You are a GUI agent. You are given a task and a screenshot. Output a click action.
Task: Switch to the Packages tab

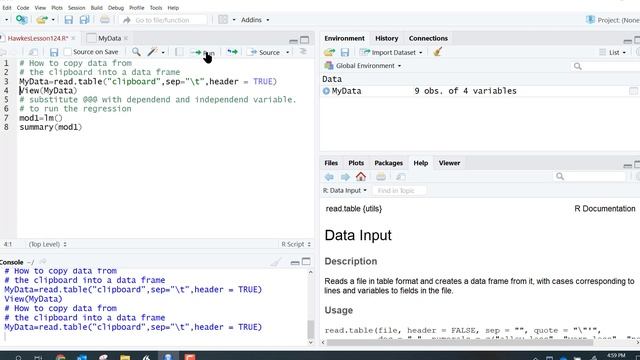(389, 163)
